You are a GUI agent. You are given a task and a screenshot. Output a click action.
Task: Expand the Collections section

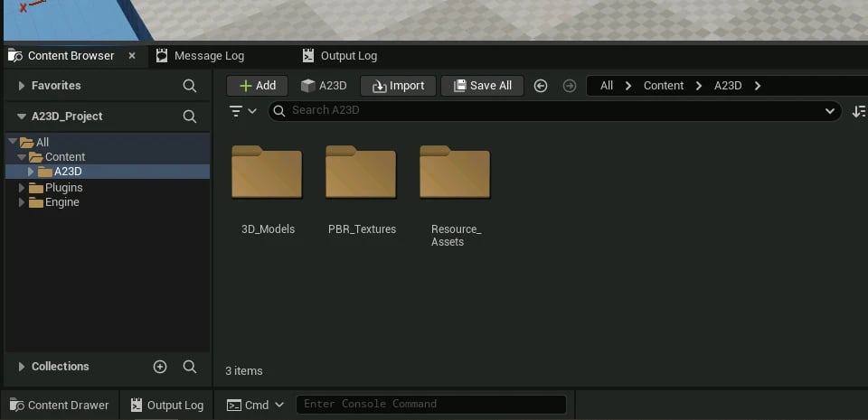click(22, 367)
